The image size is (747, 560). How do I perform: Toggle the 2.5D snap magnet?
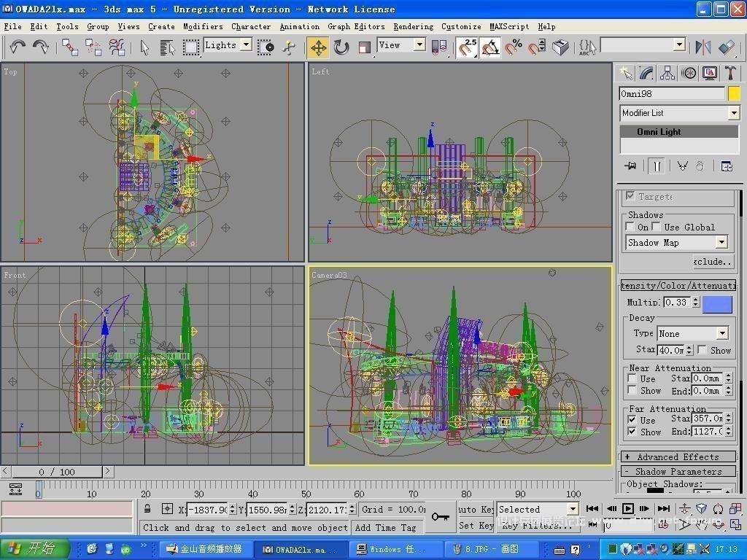point(467,47)
